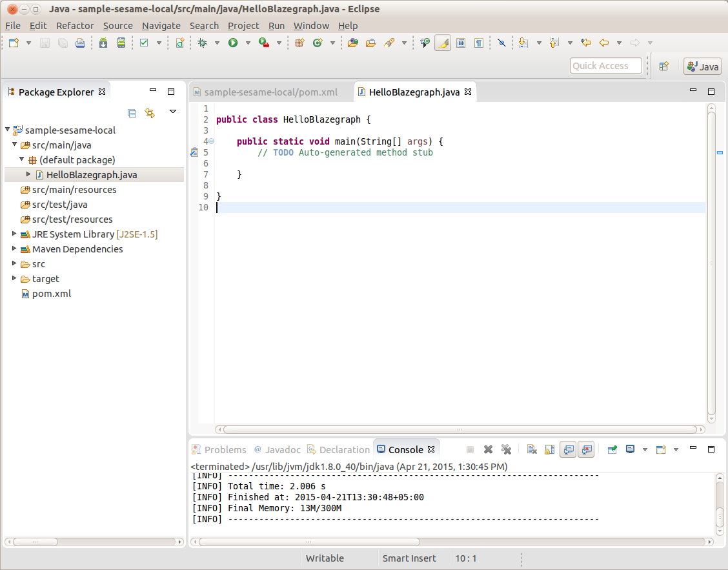Click the Print icon in the toolbar
Image resolution: width=728 pixels, height=570 pixels.
coord(80,43)
